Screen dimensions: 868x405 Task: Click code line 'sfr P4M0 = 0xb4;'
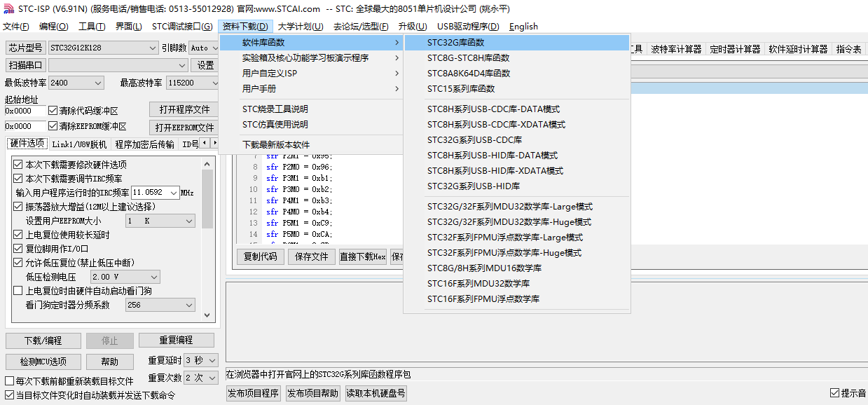[298, 212]
